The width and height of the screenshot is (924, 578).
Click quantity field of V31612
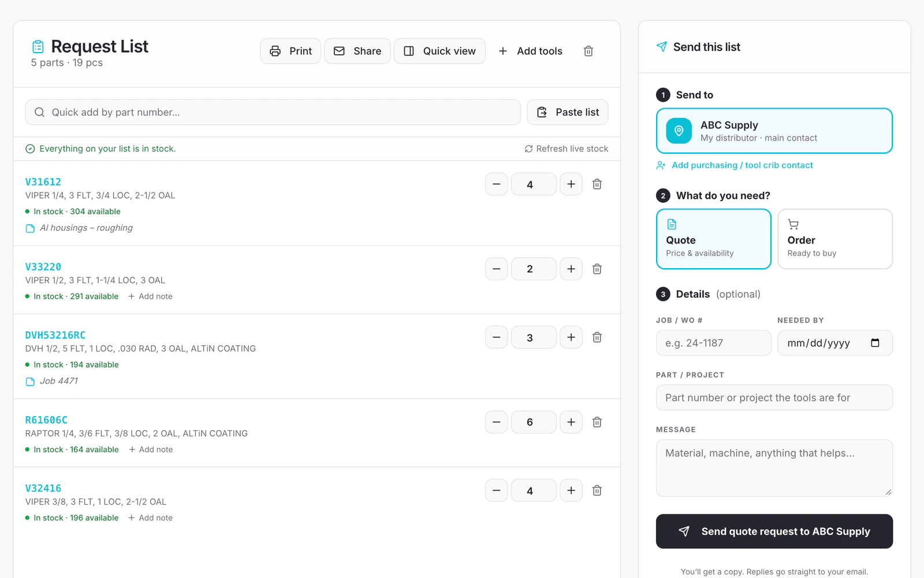[534, 184]
